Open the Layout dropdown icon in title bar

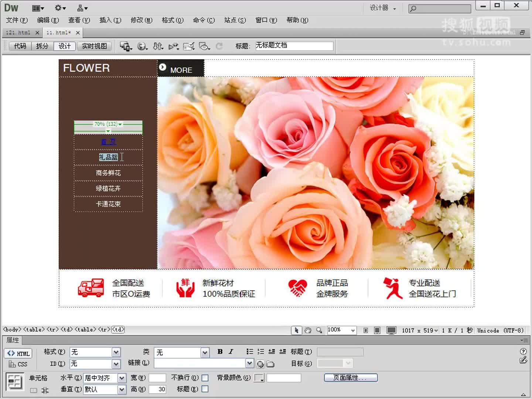[x=38, y=8]
